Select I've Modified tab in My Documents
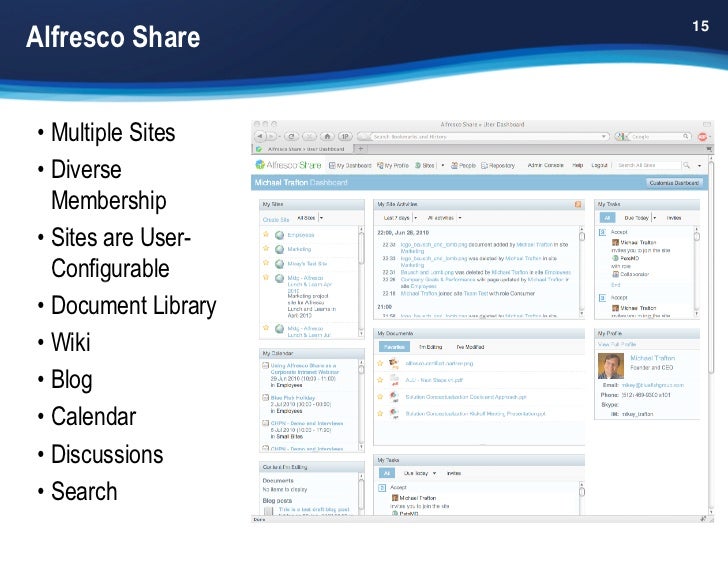Viewport: 728px width, 563px height. 470,347
